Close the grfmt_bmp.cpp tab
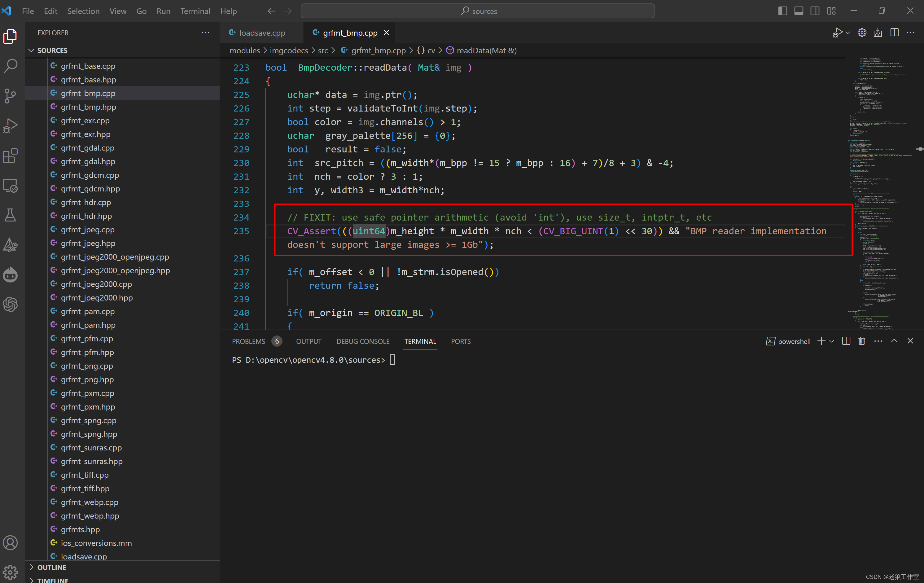The width and height of the screenshot is (924, 583). pyautogui.click(x=386, y=33)
